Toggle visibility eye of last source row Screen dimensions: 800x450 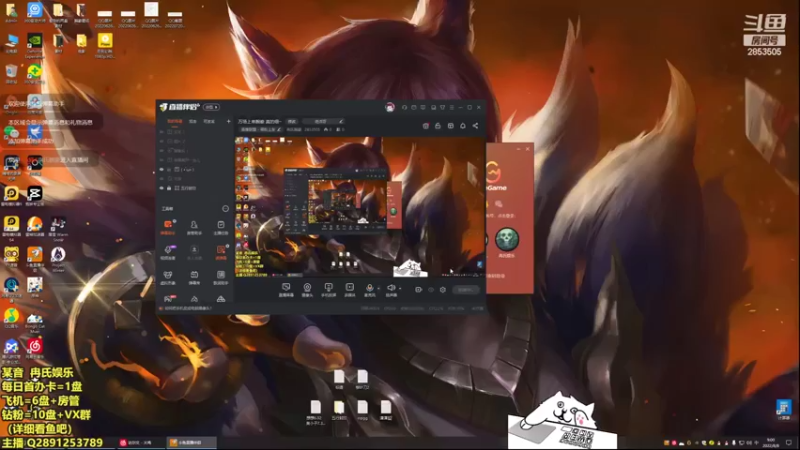(162, 188)
